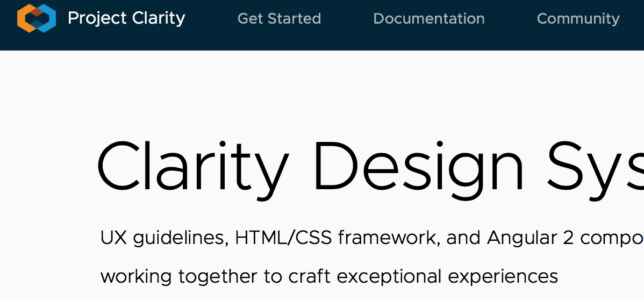Go to the Project Clarity home link

pos(126,18)
